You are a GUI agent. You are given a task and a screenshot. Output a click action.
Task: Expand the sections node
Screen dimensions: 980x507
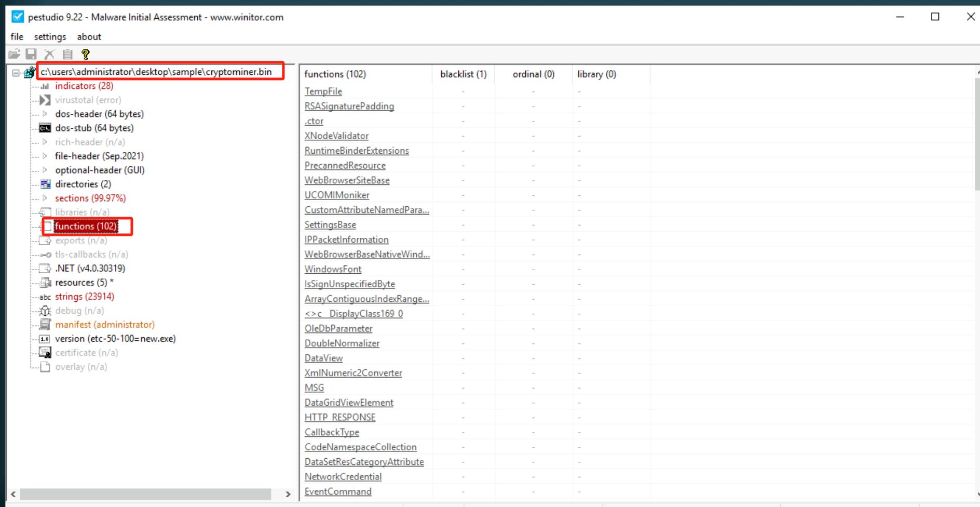pyautogui.click(x=45, y=198)
